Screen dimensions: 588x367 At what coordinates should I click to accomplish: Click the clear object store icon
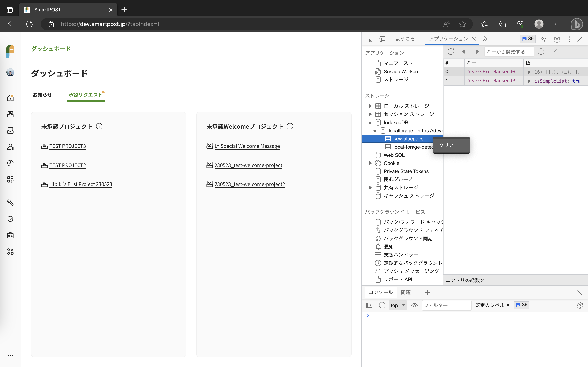coord(541,52)
